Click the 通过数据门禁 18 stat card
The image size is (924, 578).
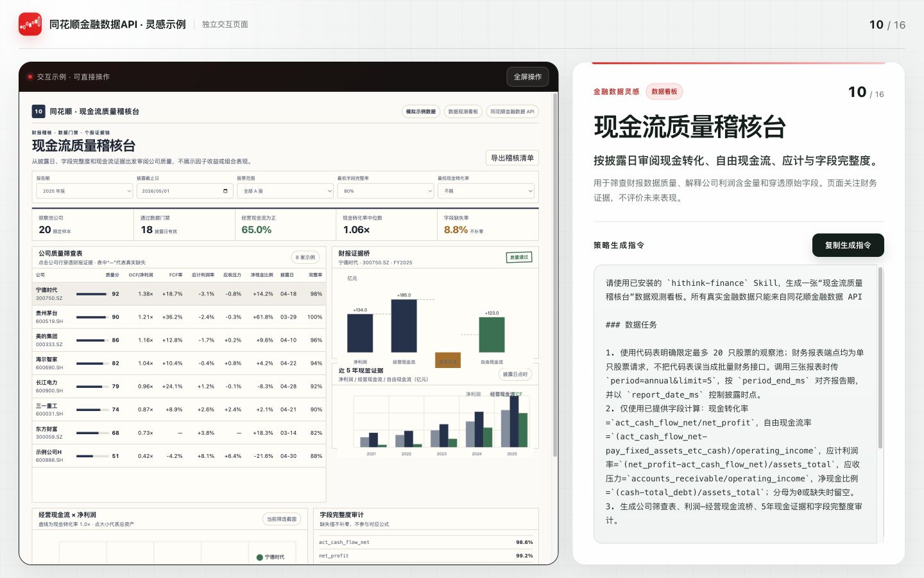(184, 225)
